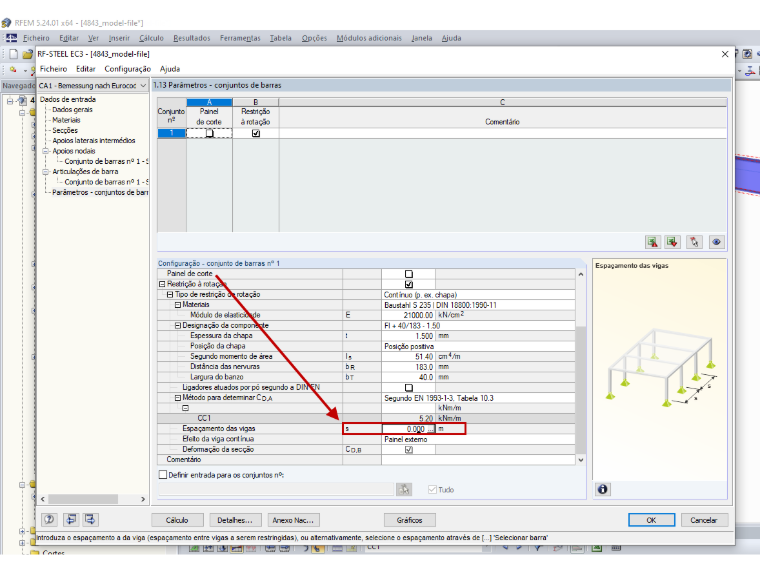The width and height of the screenshot is (760, 570).
Task: Open Ficheiro menu in RF-STEEL EC3 dialog
Action: tap(53, 69)
